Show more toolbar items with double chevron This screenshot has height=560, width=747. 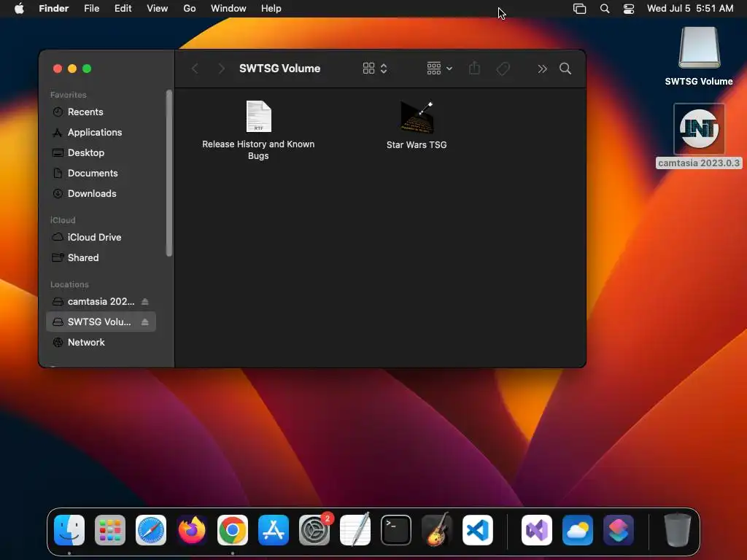point(542,69)
